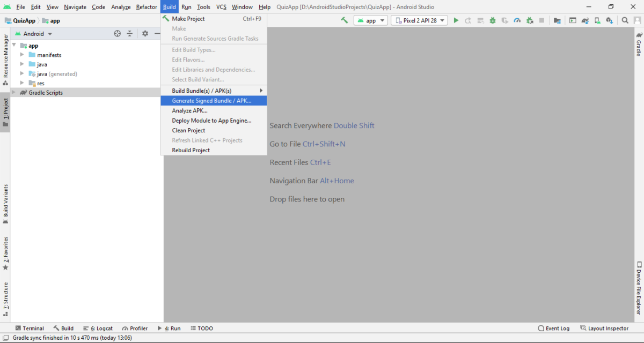Click the green Run app play icon

pos(456,20)
